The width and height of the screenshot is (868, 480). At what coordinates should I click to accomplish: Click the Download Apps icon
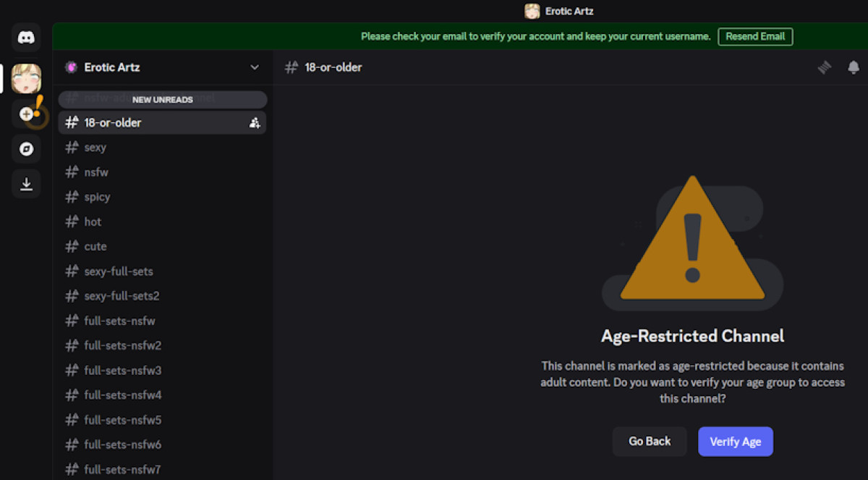26,184
